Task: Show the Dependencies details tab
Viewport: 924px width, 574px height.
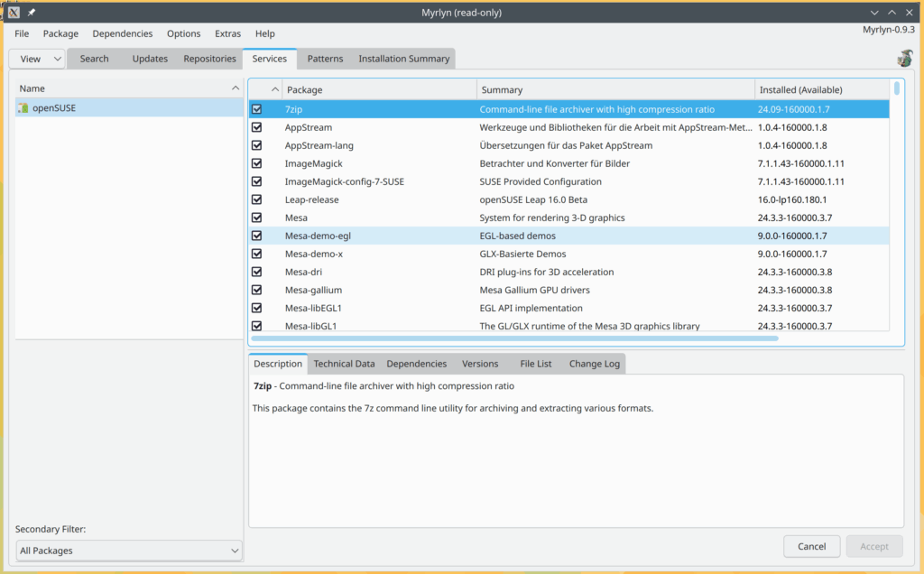Action: (x=417, y=364)
